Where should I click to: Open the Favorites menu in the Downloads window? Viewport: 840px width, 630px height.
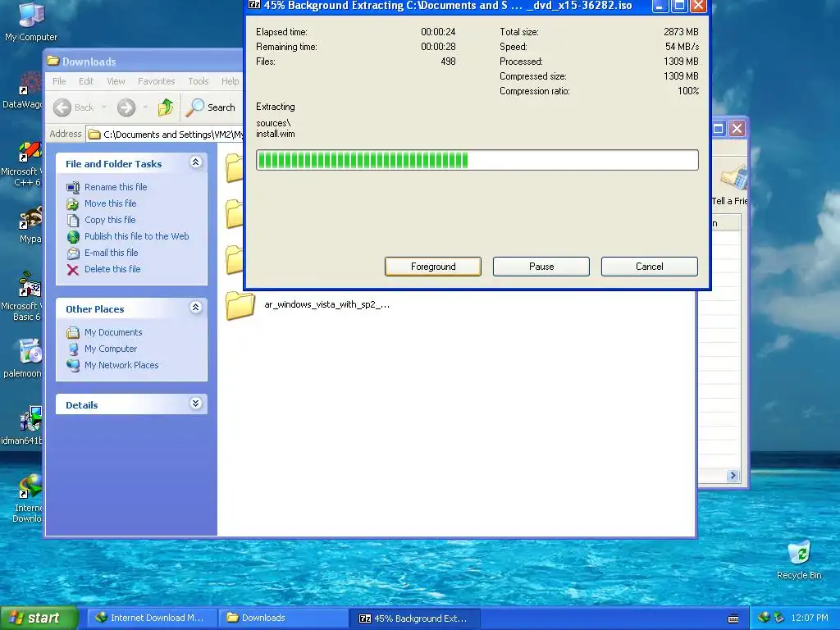tap(157, 81)
